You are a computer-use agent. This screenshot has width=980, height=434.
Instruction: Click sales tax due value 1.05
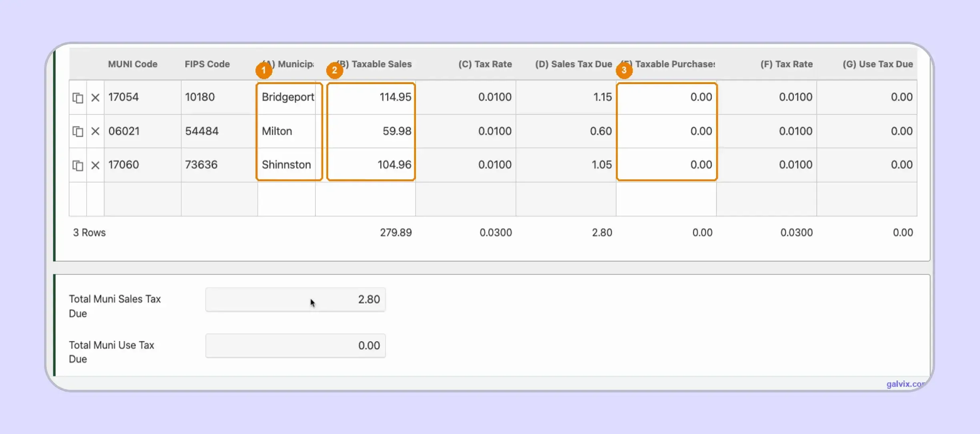tap(566, 165)
